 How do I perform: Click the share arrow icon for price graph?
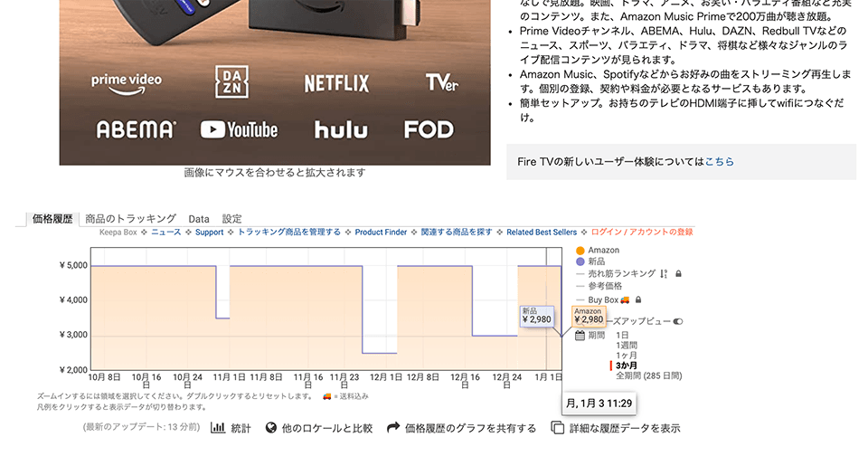coord(393,428)
